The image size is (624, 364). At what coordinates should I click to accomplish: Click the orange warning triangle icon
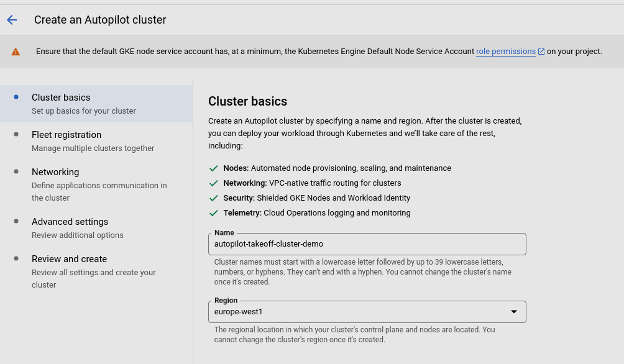16,52
